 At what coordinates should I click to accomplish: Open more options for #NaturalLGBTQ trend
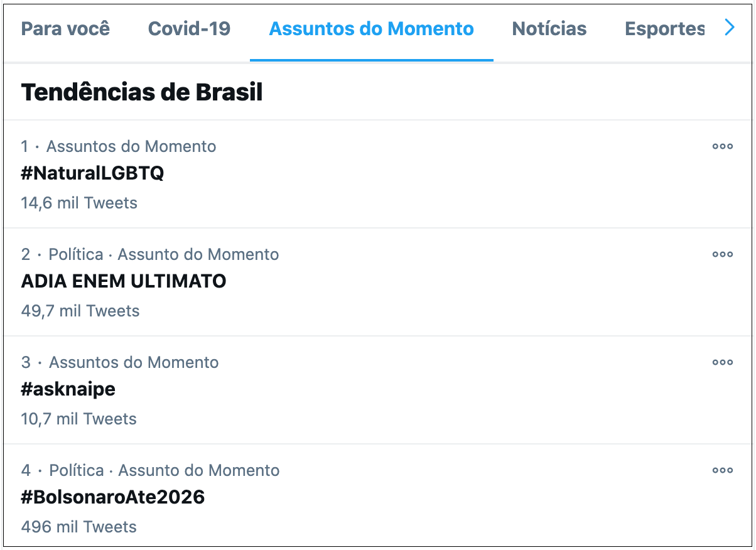tap(722, 146)
